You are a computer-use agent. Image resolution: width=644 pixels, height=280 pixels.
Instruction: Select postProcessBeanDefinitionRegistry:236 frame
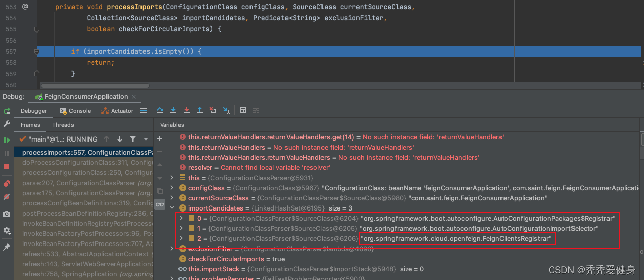(x=84, y=213)
